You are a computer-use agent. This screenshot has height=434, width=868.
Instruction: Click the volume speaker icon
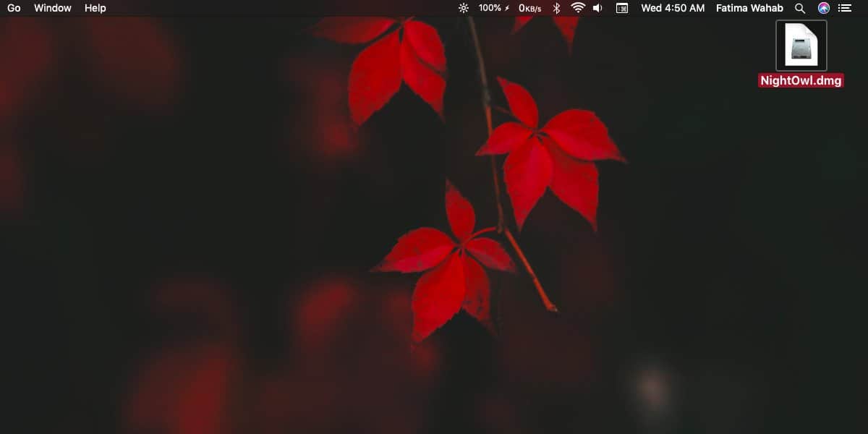click(597, 8)
